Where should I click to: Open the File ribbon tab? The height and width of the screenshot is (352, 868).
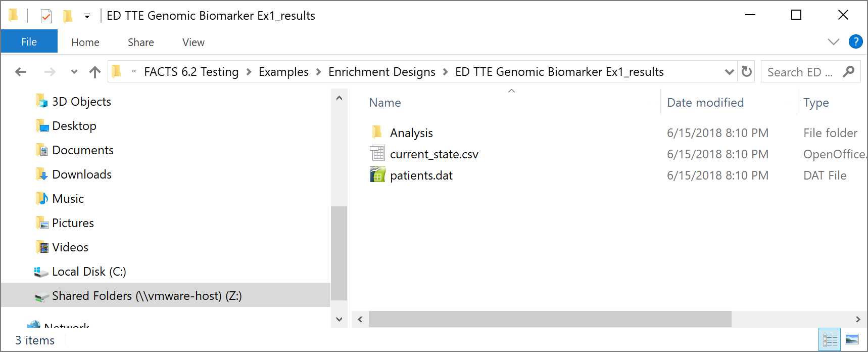[x=29, y=42]
